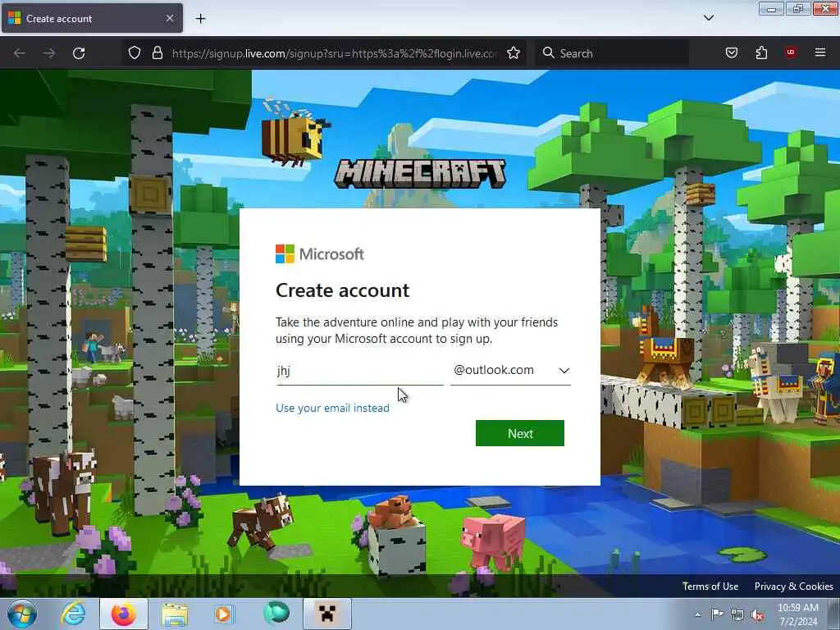
Task: Bookmark this page with the star icon
Action: click(514, 53)
